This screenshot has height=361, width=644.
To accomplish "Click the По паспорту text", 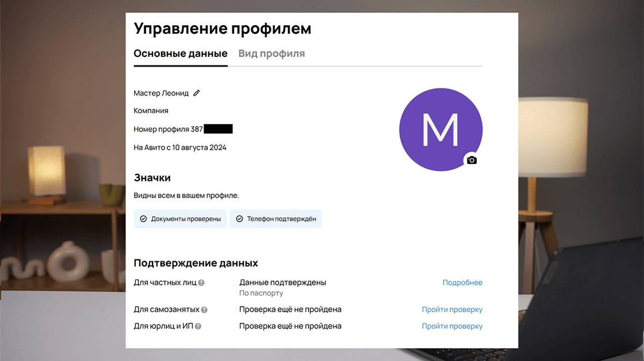I will [261, 293].
